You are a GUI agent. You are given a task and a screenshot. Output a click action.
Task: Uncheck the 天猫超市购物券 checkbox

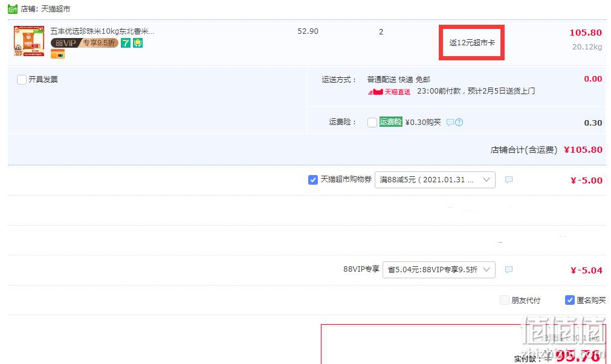pyautogui.click(x=313, y=180)
